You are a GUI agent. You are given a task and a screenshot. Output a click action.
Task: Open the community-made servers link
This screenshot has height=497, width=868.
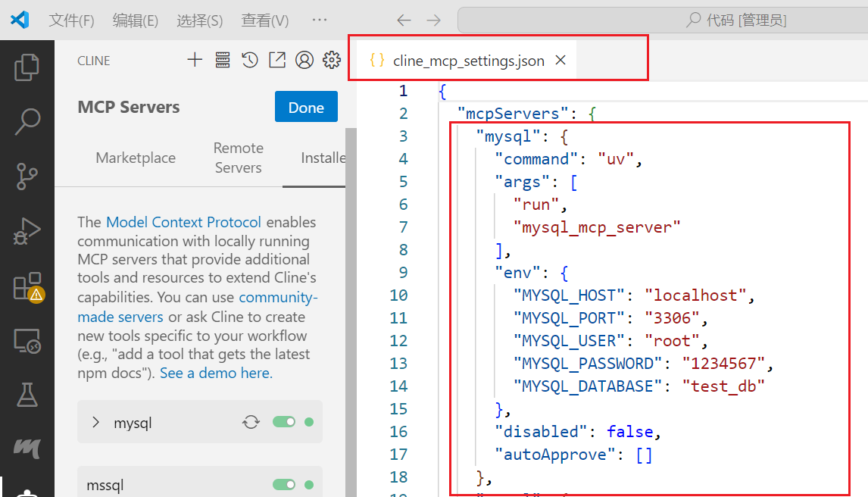point(198,307)
